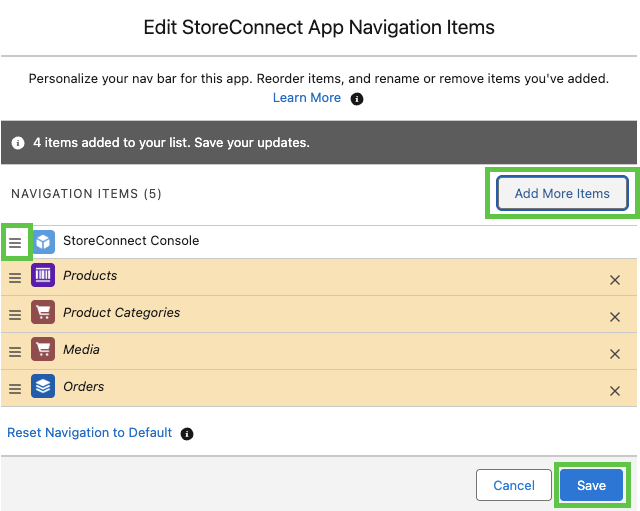Click the Orders row reorder handle
Screen dimensions: 640x511
click(x=15, y=389)
